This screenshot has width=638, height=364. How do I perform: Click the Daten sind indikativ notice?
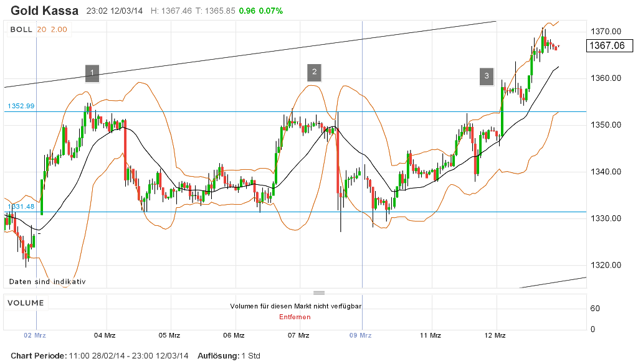47,281
